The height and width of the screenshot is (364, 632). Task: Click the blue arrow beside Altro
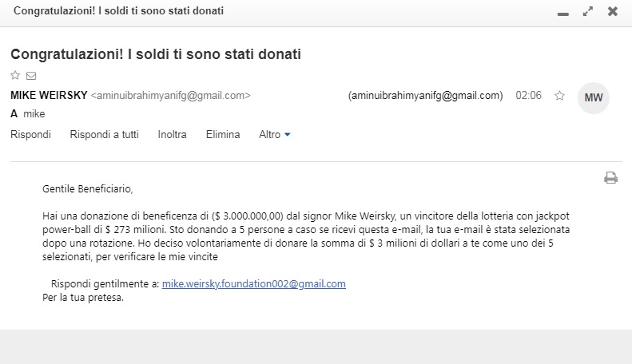click(288, 134)
